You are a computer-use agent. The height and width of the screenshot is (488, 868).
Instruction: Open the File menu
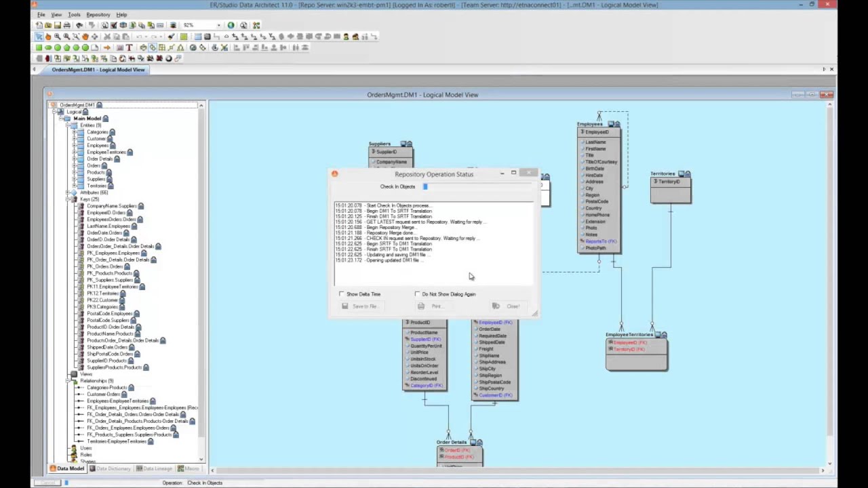pyautogui.click(x=41, y=14)
